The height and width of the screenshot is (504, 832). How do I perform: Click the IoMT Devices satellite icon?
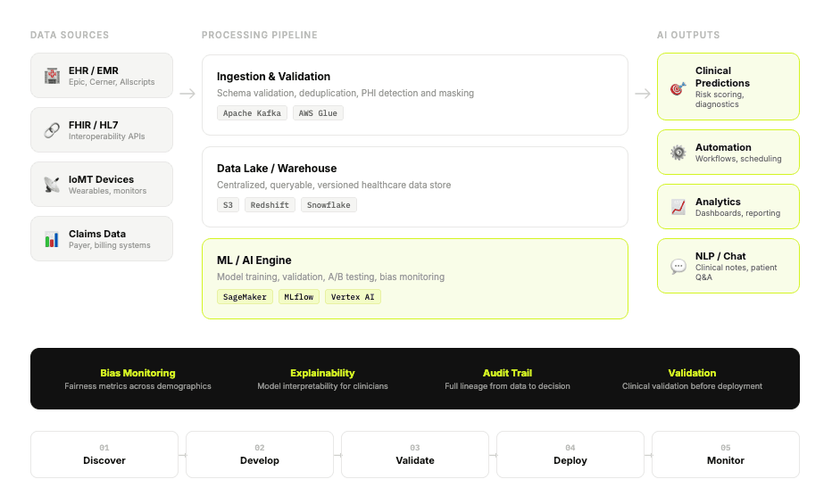(52, 185)
